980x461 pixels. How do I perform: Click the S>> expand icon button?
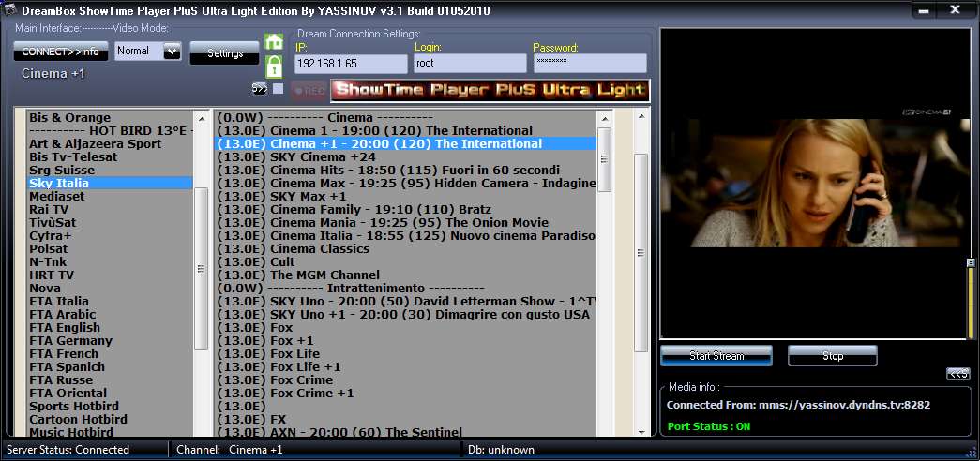pos(260,88)
